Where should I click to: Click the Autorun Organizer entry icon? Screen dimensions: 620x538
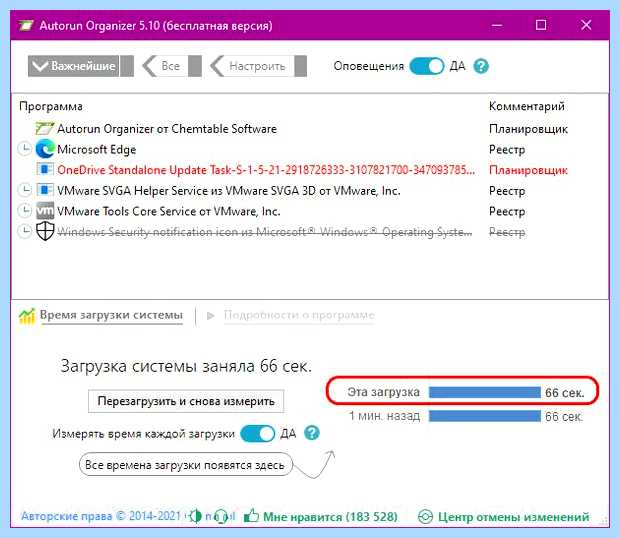point(45,129)
